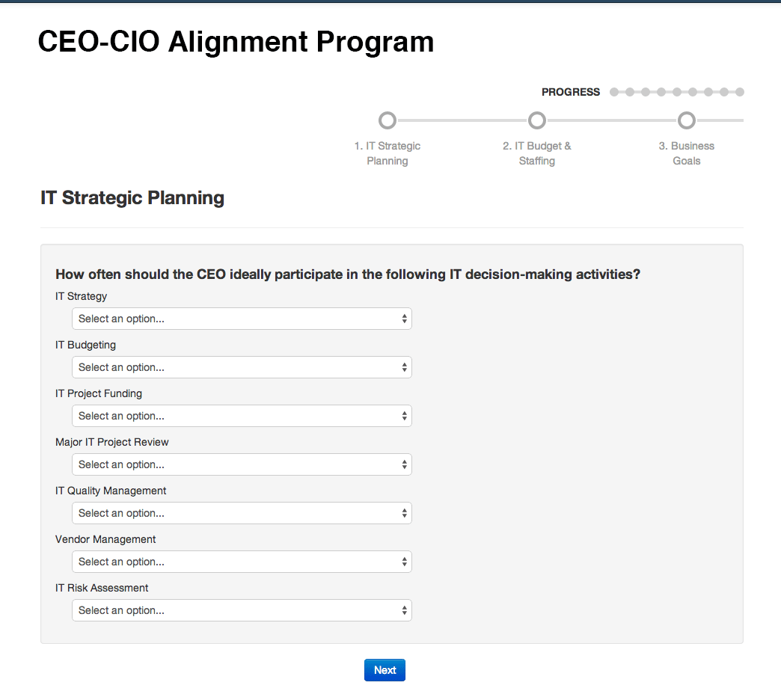
Task: Open the Major IT Project Review dropdown
Action: [x=241, y=464]
